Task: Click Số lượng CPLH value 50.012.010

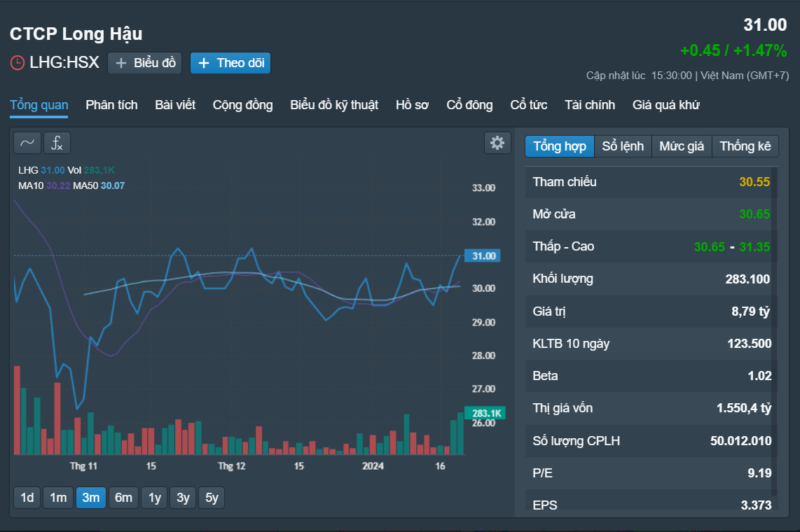Action: click(x=741, y=441)
